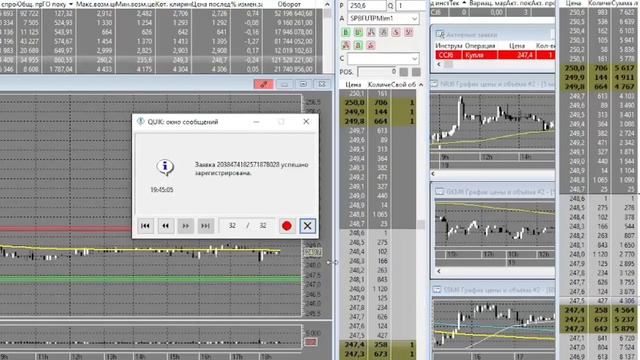Click the pink S sell icon
The height and width of the screenshot is (360, 640).
pyautogui.click(x=396, y=32)
